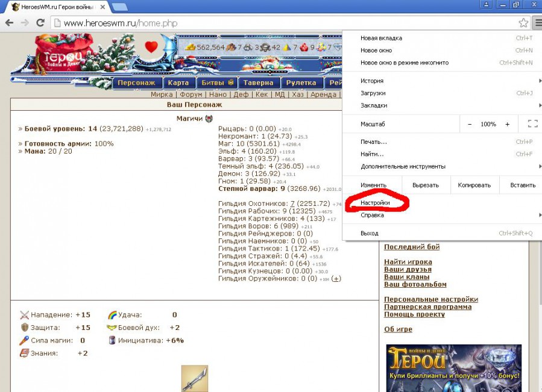Click the Найти игрока link
Screen dimensions: 542x392
[408, 262]
